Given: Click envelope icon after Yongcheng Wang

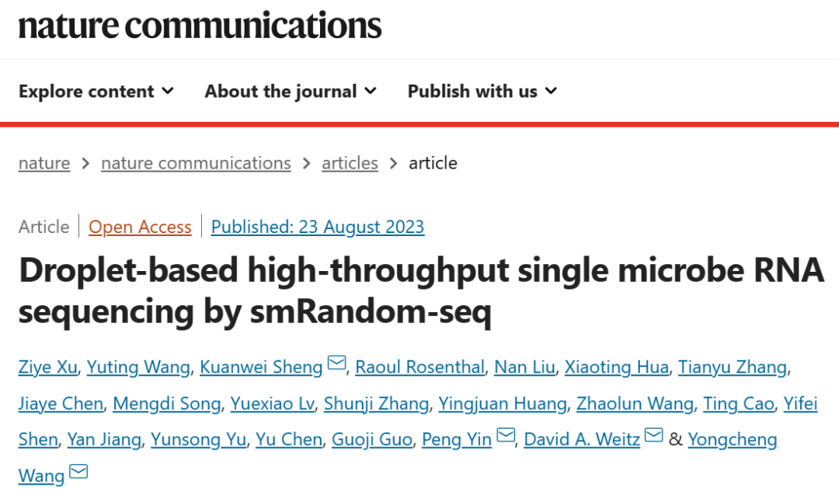Looking at the screenshot, I should click(78, 471).
